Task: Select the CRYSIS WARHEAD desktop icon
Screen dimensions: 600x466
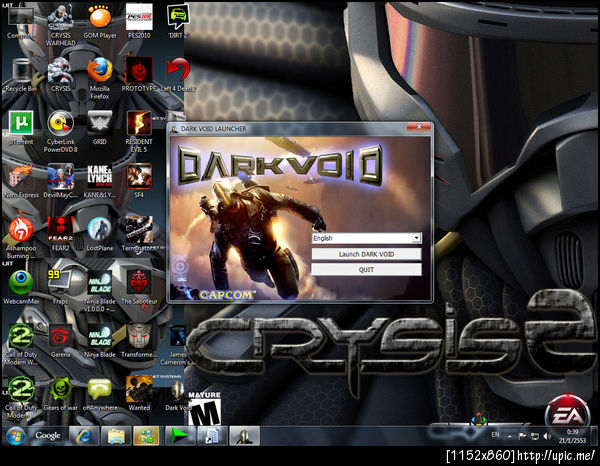Action: (x=60, y=25)
